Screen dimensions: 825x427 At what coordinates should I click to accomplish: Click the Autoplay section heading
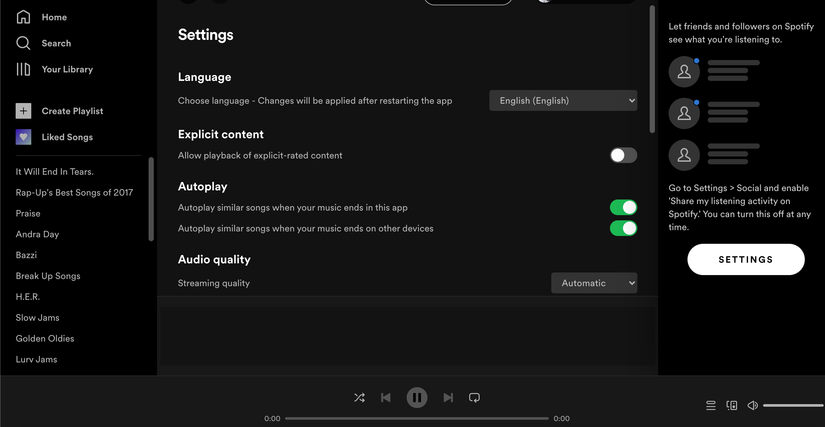203,187
